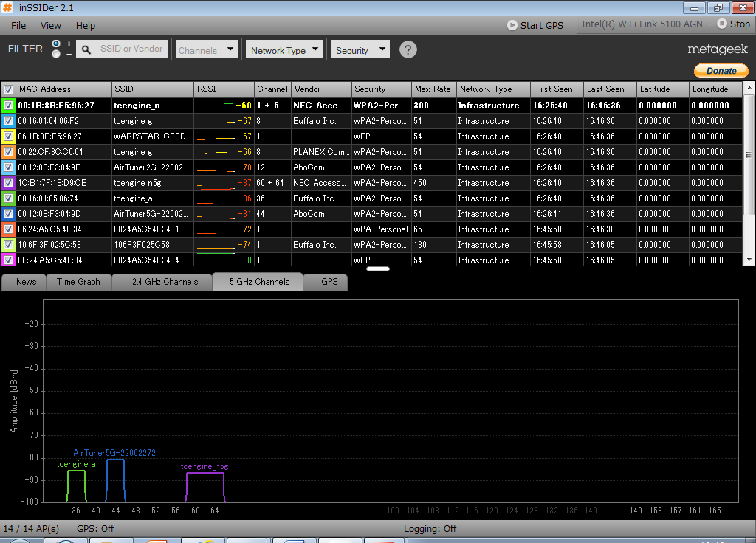
Task: Uncheck the tcengine_n network checkbox
Action: (x=8, y=105)
